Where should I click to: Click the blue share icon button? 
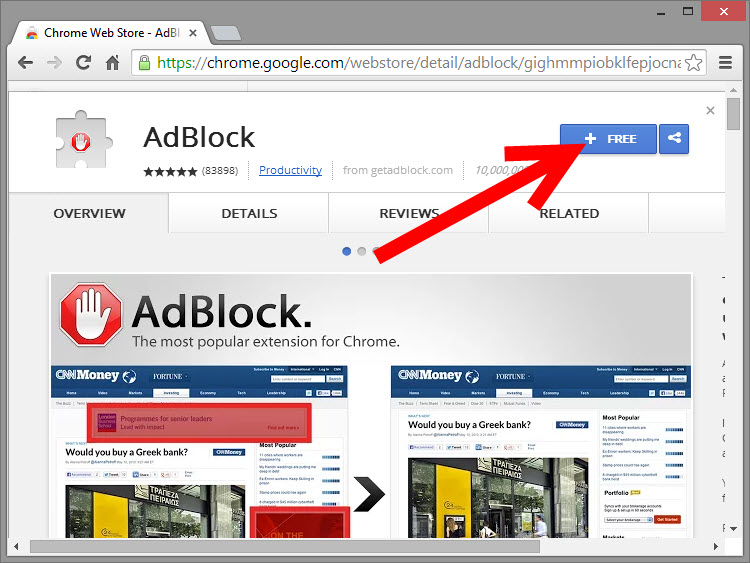click(674, 139)
